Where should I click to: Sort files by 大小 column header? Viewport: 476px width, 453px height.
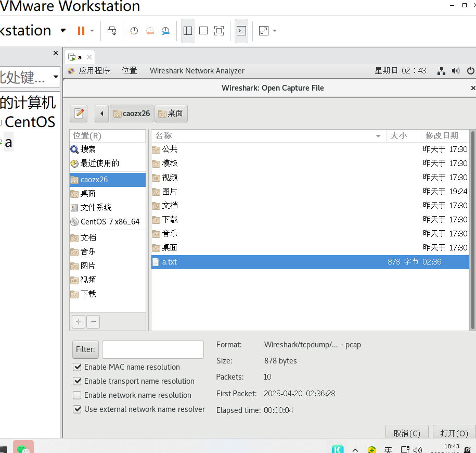[403, 136]
